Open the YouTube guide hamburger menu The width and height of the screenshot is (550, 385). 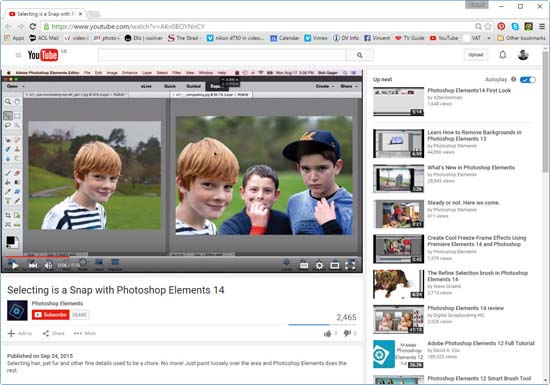click(x=18, y=55)
